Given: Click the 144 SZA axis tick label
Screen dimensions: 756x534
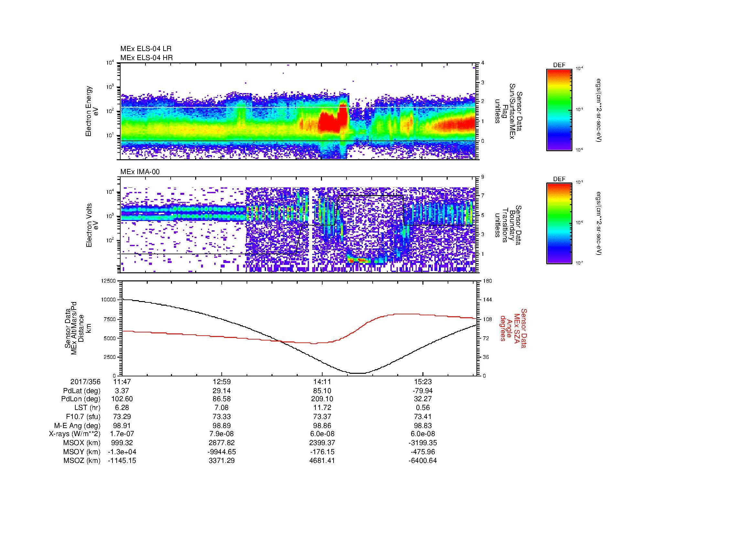Looking at the screenshot, I should click(487, 300).
